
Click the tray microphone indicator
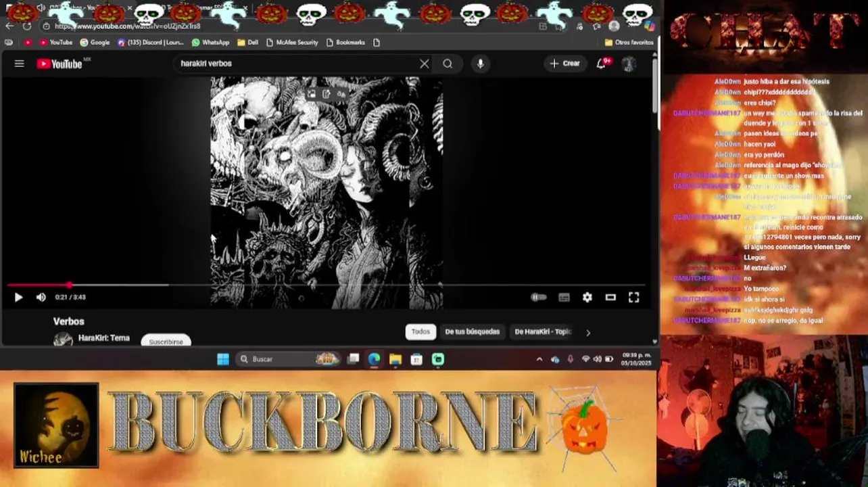(x=571, y=359)
